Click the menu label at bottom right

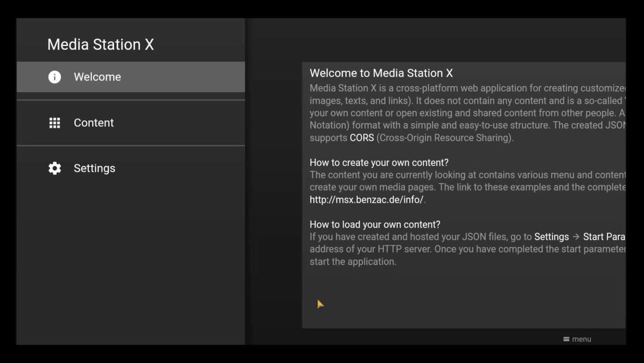581,339
